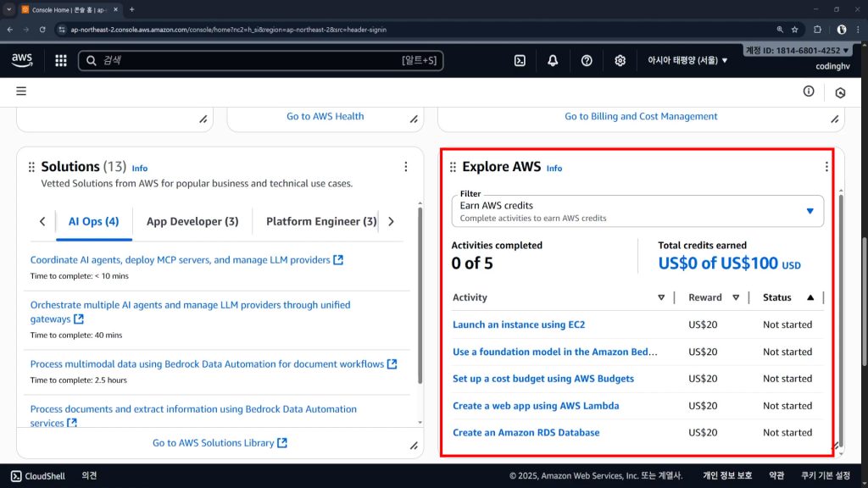Viewport: 868px width, 488px height.
Task: Click Info link beside Solutions title
Action: [x=140, y=169]
